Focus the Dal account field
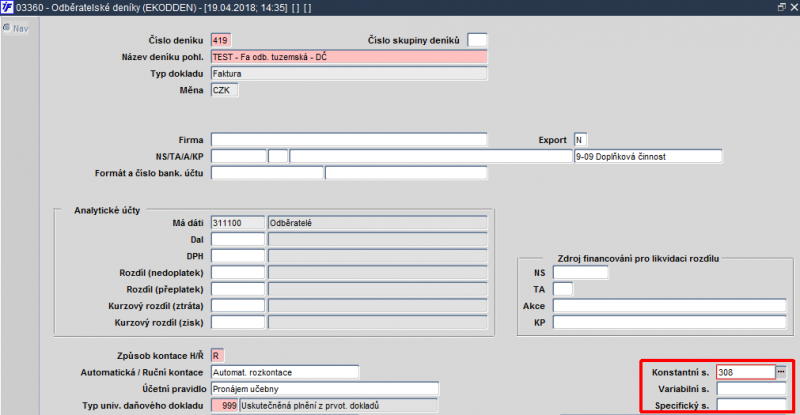Screen dimensions: 800x415 coord(238,239)
